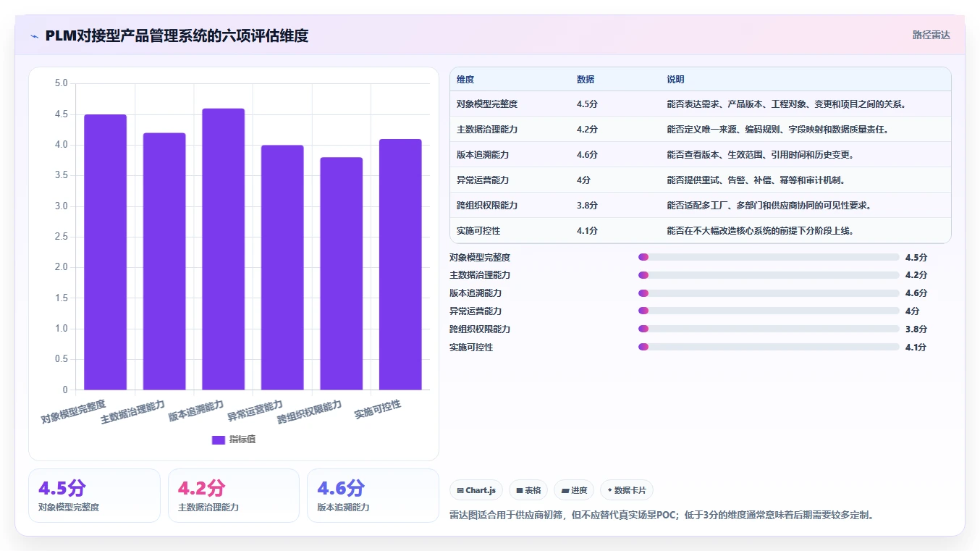Viewport: 980px width, 551px height.
Task: Click the 对象模型完整度 bar in the chart
Action: [105, 252]
